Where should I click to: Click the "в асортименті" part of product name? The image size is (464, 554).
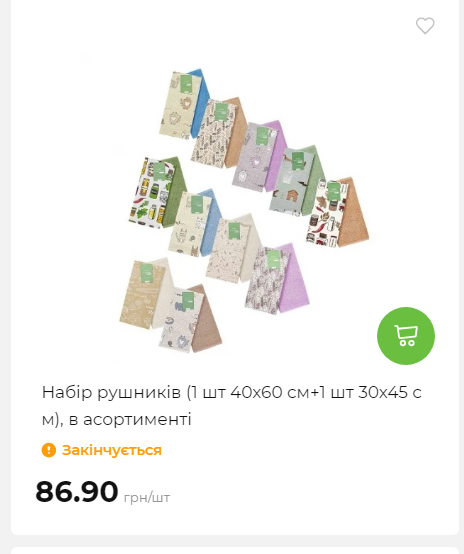pyautogui.click(x=130, y=419)
